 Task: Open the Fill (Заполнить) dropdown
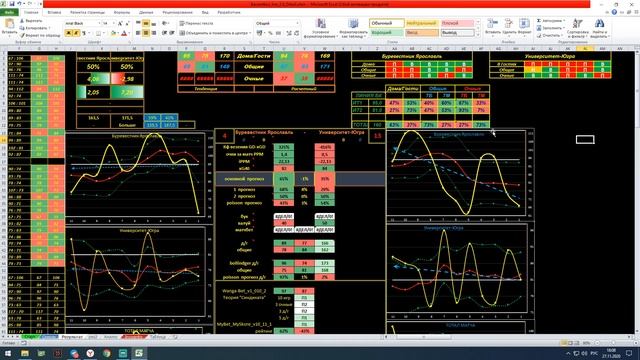click(551, 28)
